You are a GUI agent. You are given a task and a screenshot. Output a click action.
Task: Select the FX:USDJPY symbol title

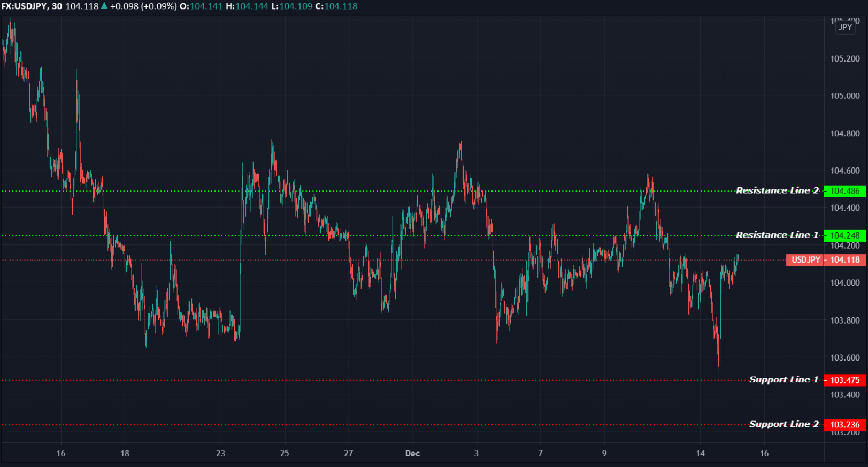click(x=24, y=6)
